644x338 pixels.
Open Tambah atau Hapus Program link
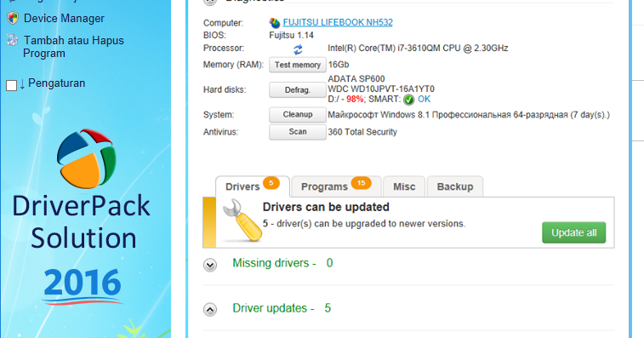(73, 47)
